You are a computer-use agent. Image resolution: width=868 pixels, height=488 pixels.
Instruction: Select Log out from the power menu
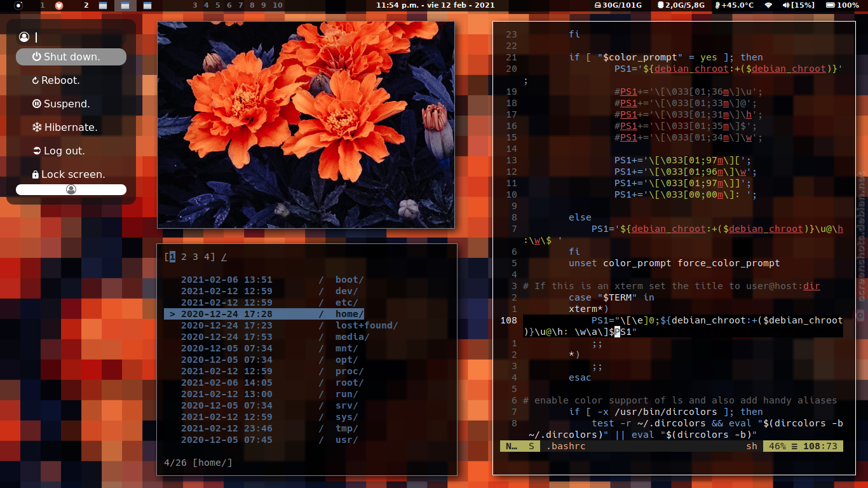tap(71, 151)
